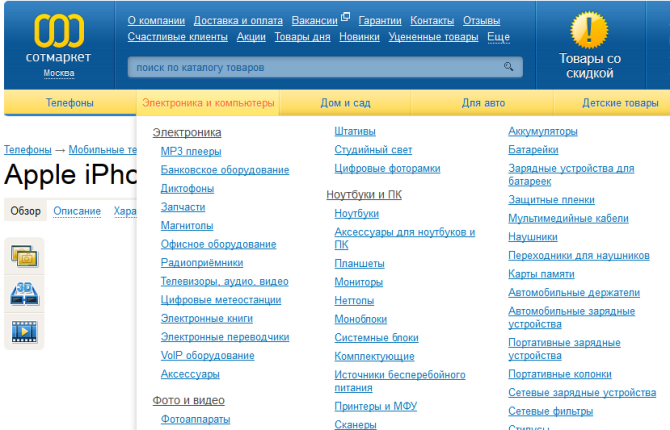Open VoIP оборудование category
Screen dimensions: 670x430
click(207, 356)
